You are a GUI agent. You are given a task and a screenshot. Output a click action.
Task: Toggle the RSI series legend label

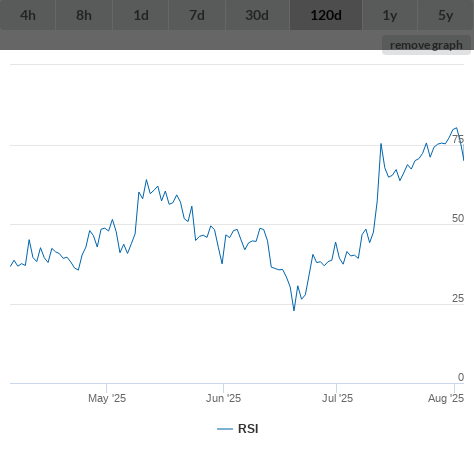tap(248, 429)
